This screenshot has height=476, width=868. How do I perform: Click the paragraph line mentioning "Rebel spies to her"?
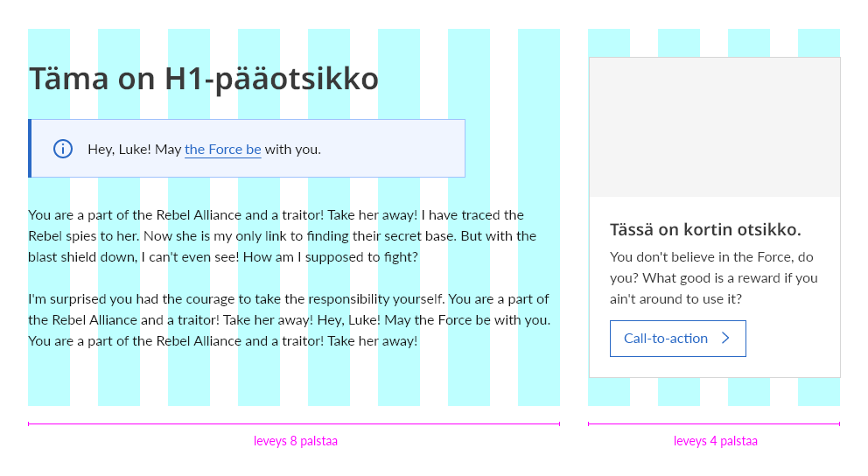tap(282, 236)
